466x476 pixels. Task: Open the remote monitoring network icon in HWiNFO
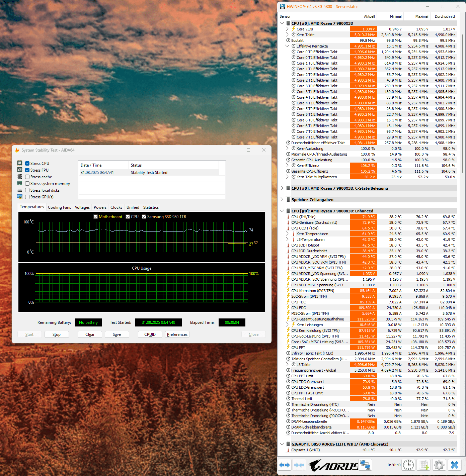[x=365, y=465]
